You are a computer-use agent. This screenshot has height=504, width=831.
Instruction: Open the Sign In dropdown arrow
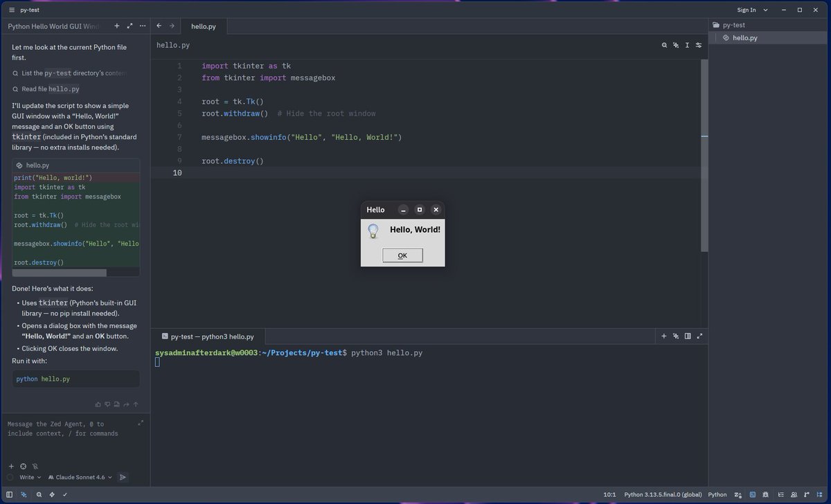click(765, 10)
